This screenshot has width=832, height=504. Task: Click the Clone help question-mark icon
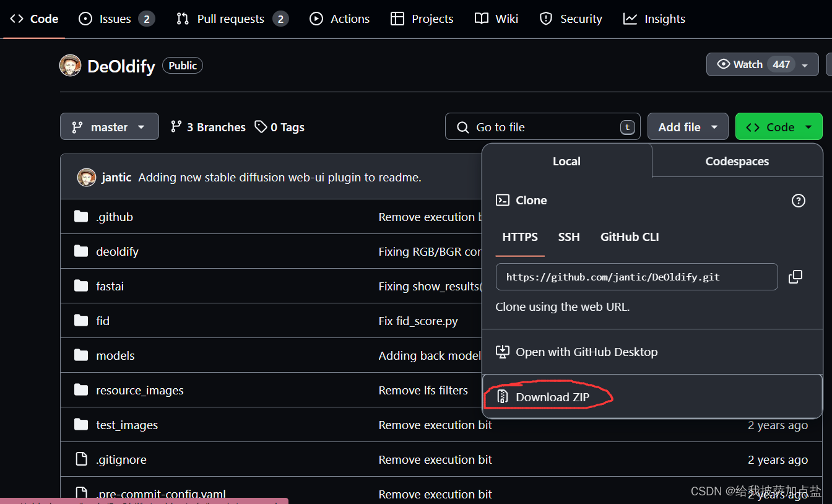pyautogui.click(x=799, y=201)
